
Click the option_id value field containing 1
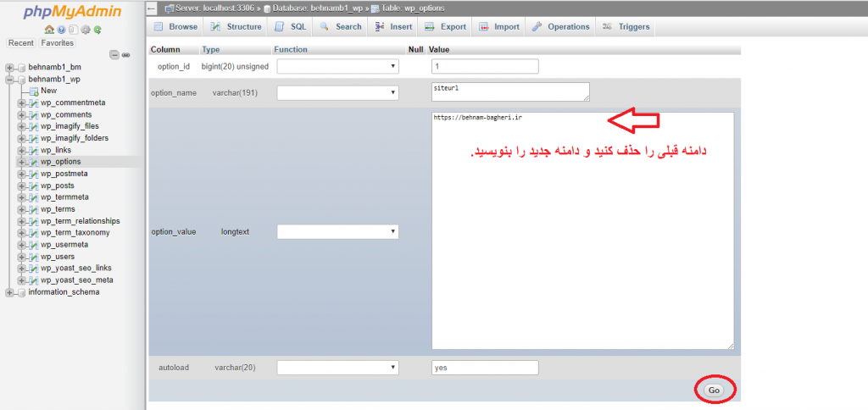tap(485, 66)
